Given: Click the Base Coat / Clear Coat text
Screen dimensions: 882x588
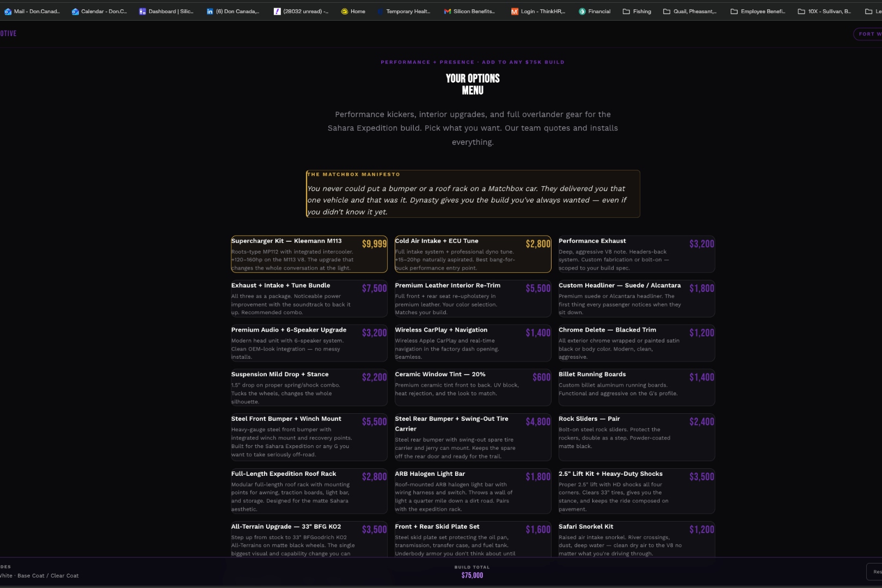Looking at the screenshot, I should tap(48, 575).
